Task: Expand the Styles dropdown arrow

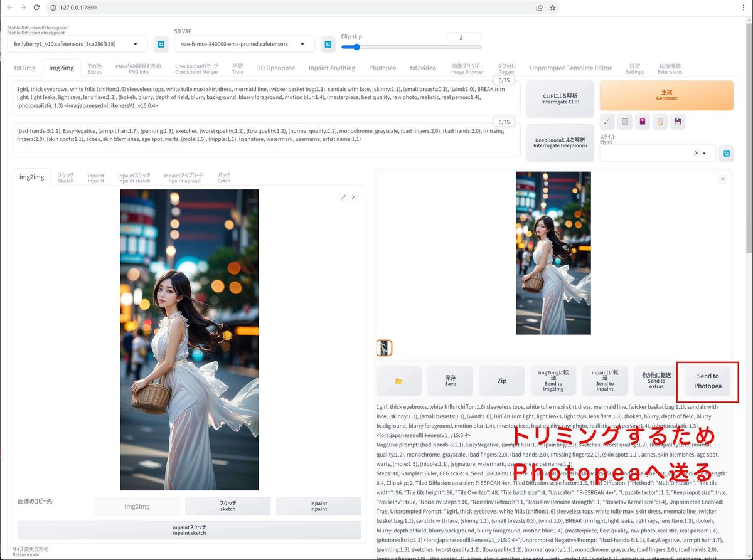Action: pos(705,153)
